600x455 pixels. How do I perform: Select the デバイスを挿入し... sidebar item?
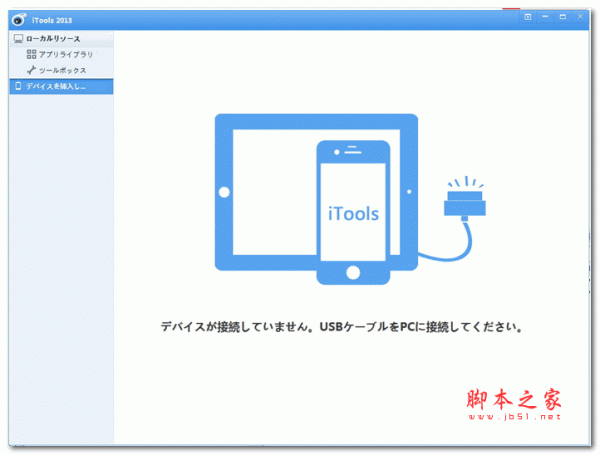pyautogui.click(x=61, y=86)
